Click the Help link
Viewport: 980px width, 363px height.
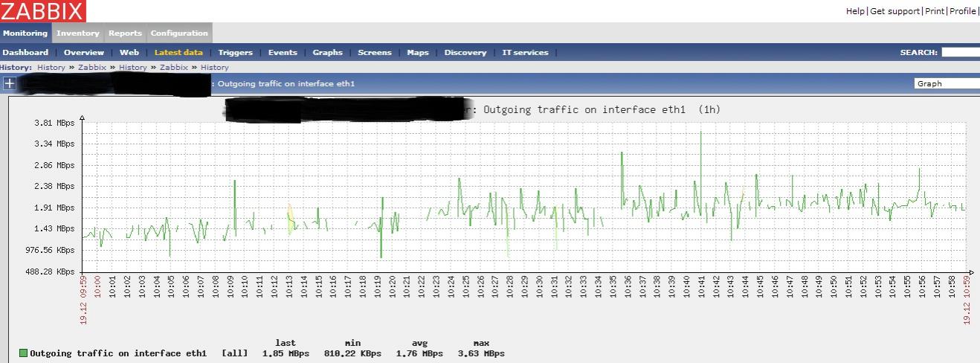[x=855, y=11]
